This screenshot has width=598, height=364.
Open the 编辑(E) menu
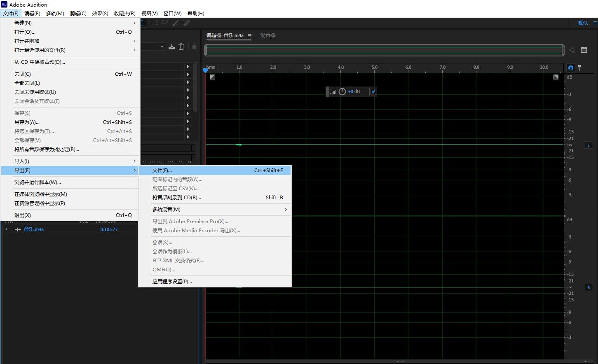click(x=32, y=13)
